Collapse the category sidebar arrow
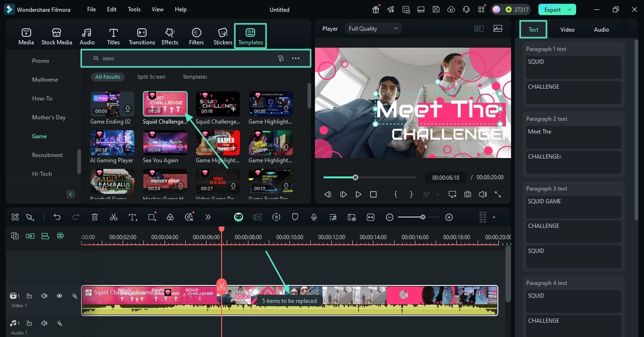Screen dimensions: 644x337 (71, 194)
